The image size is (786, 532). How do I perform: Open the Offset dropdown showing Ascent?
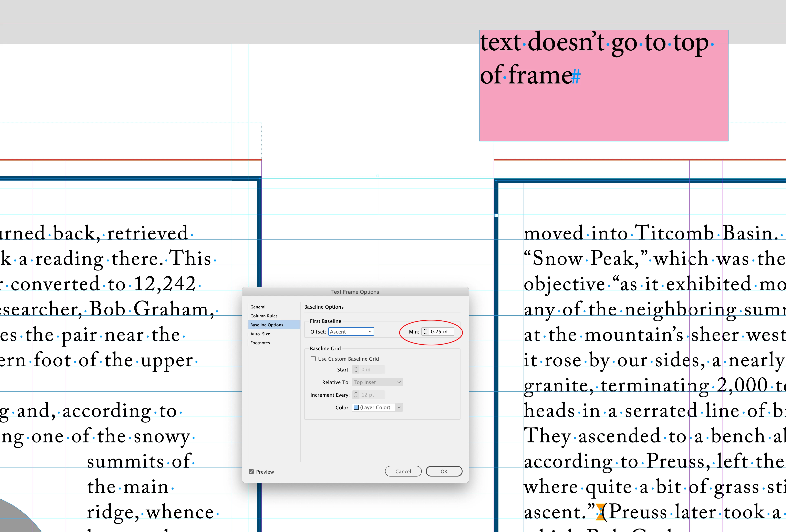coord(351,332)
